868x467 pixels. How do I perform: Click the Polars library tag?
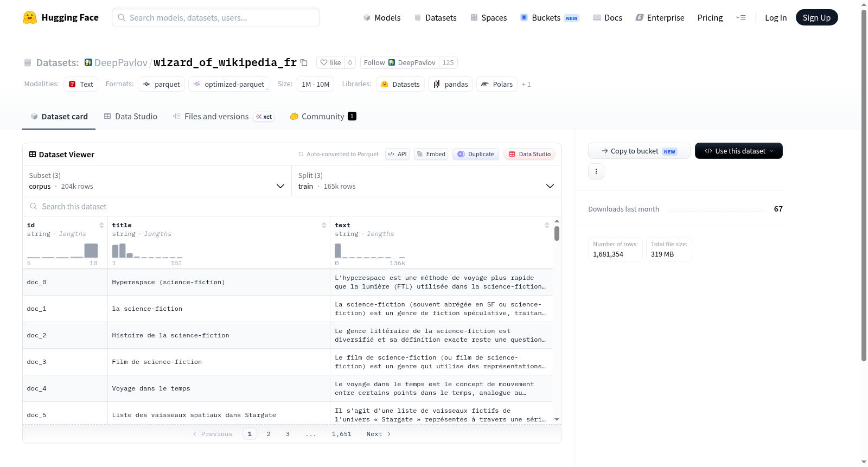click(x=497, y=84)
